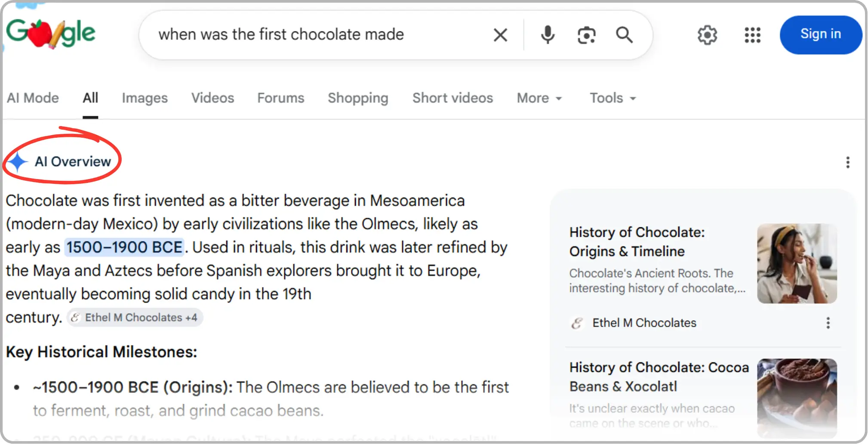The image size is (868, 445).
Task: Open the Google apps grid
Action: pos(752,35)
